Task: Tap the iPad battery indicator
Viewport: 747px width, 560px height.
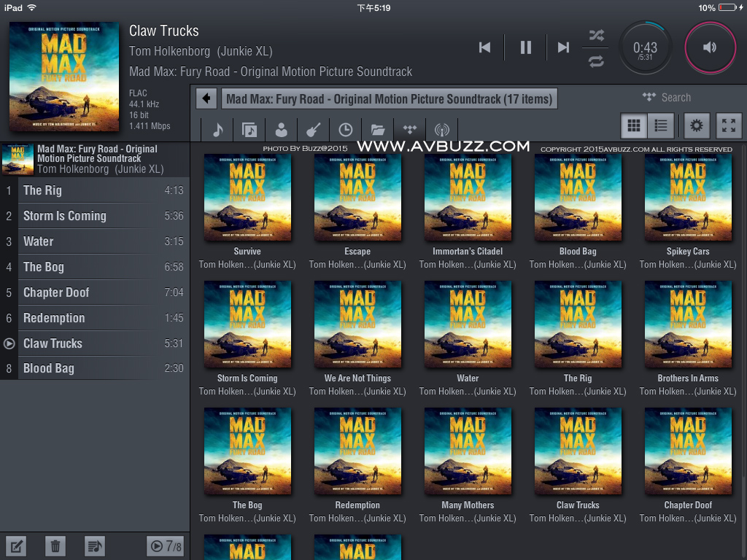Action: (x=727, y=7)
